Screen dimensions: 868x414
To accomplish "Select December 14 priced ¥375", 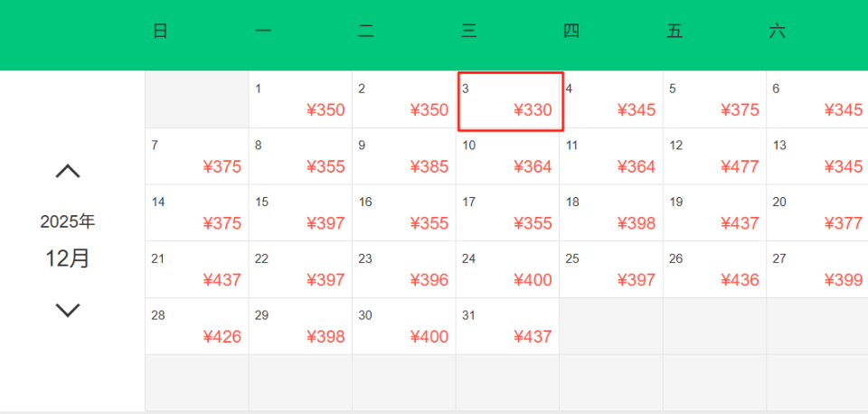I will click(x=196, y=213).
